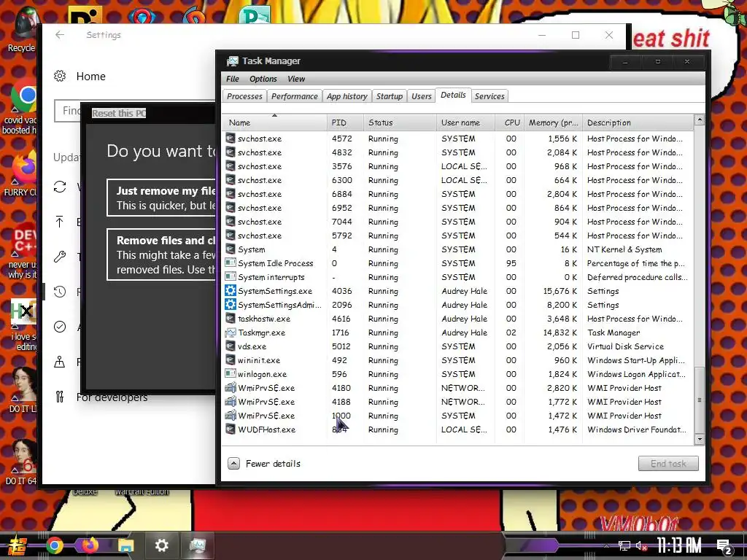
Task: Click the SystemSettingsAdmin gear icon
Action: (231, 304)
